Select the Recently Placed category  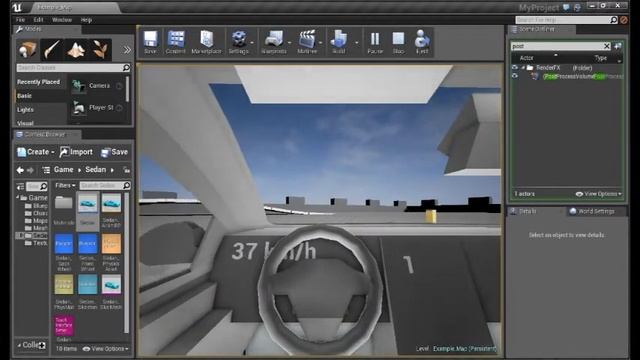click(38, 82)
